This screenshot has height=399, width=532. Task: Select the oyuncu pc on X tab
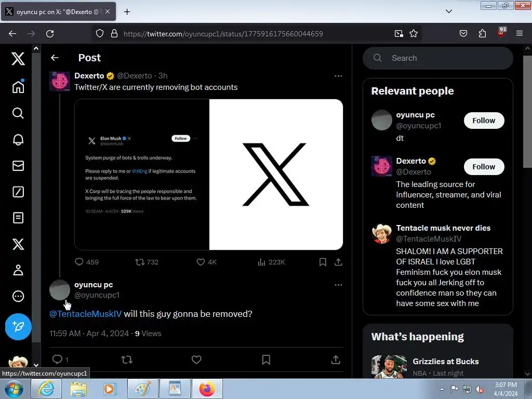click(x=58, y=11)
